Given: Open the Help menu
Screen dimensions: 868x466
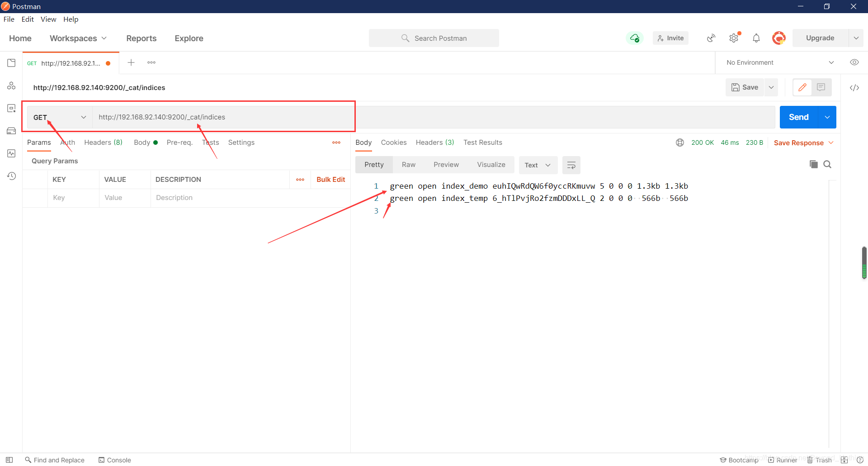Looking at the screenshot, I should click(x=71, y=19).
